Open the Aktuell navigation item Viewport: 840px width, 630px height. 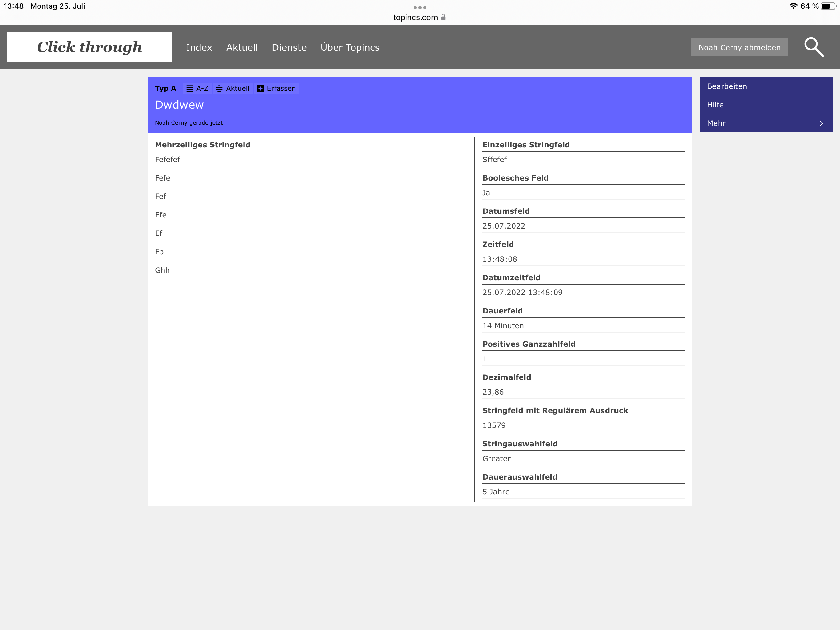click(242, 47)
